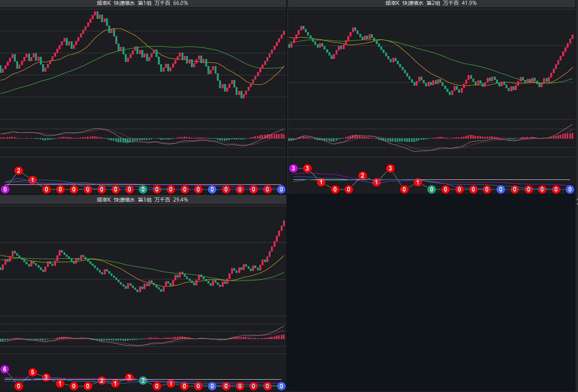
Task: Click red circle 1 in group 1 panel
Action: (33, 180)
